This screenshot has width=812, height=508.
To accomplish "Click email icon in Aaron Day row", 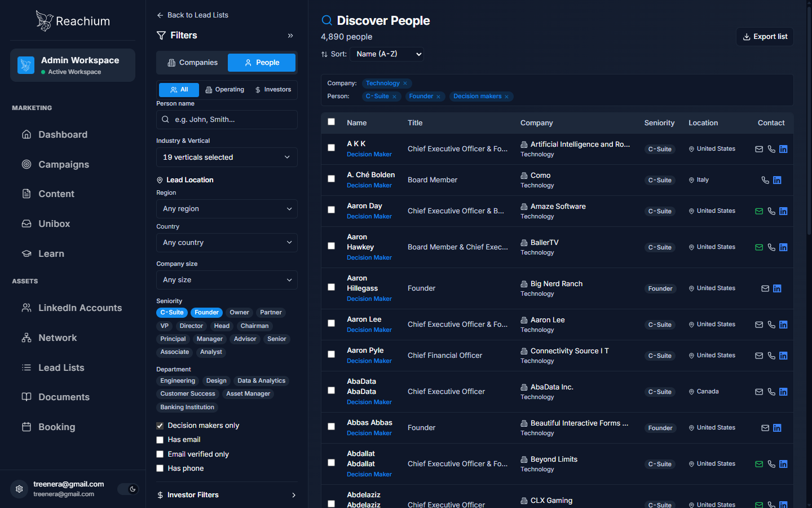I will (x=759, y=211).
